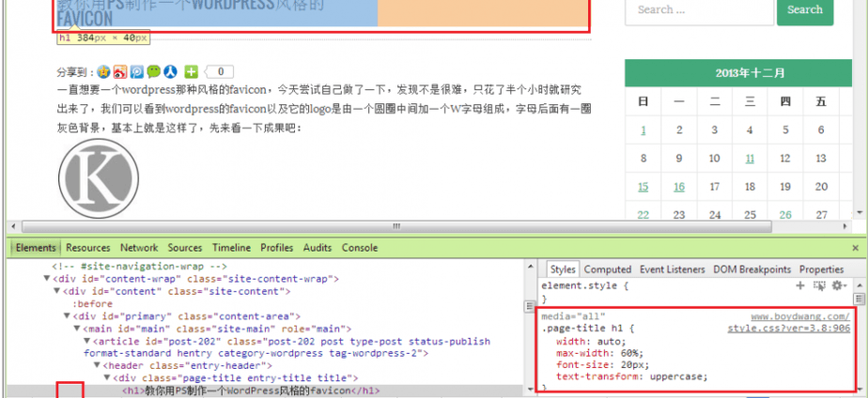The image size is (868, 398).
Task: Collapse the main#main tree node
Action: (78, 328)
